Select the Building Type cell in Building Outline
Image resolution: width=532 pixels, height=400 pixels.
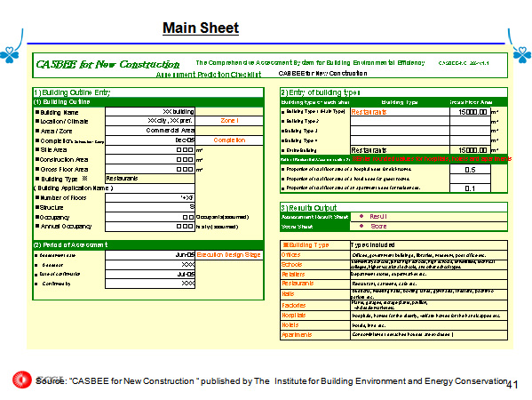tap(150, 179)
